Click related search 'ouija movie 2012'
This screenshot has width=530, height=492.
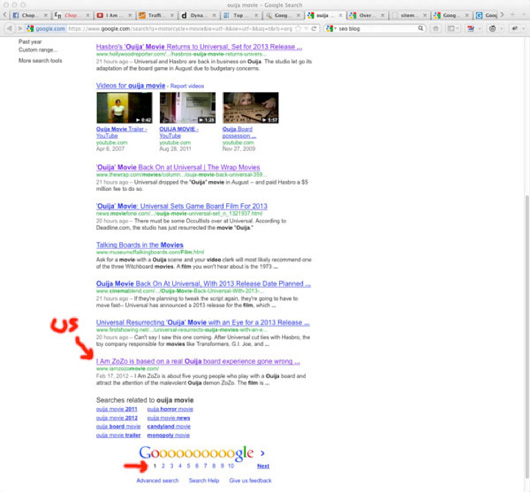117,418
